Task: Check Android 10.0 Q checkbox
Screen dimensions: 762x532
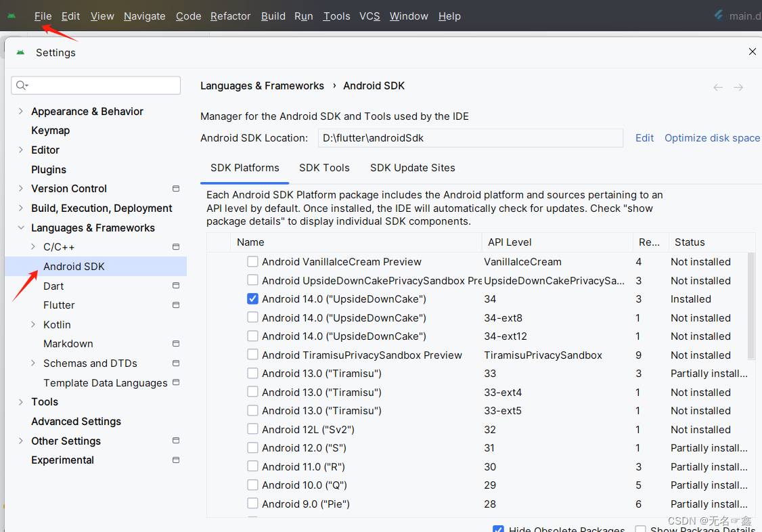Action: tap(252, 485)
